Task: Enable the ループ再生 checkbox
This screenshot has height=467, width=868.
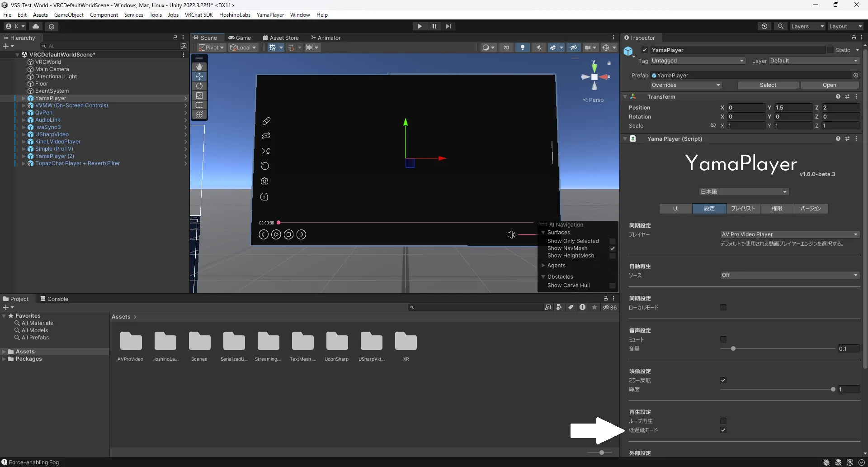Action: 723,421
